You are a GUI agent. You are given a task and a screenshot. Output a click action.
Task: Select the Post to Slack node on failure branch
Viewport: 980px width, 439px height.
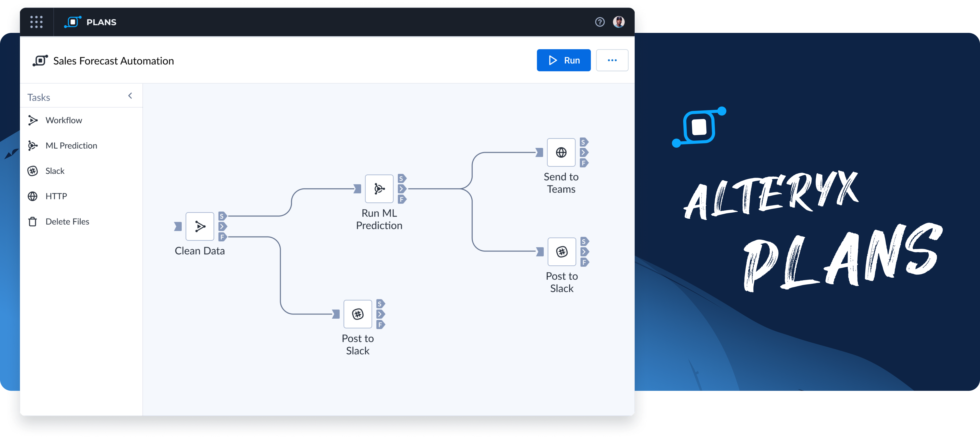[x=358, y=314]
